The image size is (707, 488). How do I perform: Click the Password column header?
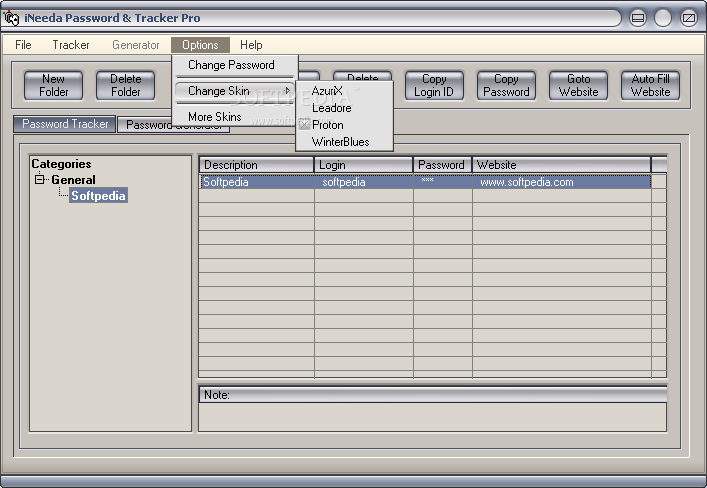[x=442, y=165]
